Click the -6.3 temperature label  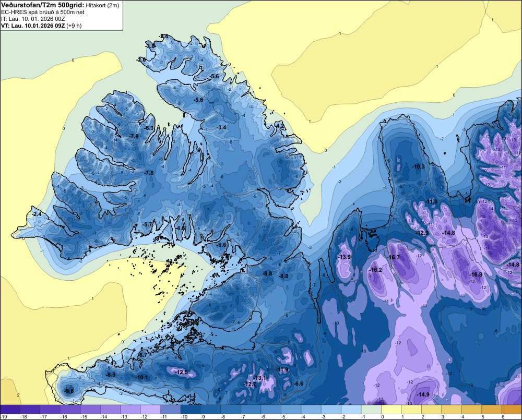pos(149,128)
